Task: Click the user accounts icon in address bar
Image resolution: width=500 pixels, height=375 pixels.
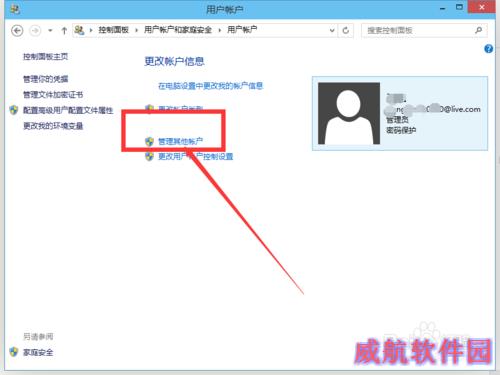Action: click(x=79, y=30)
